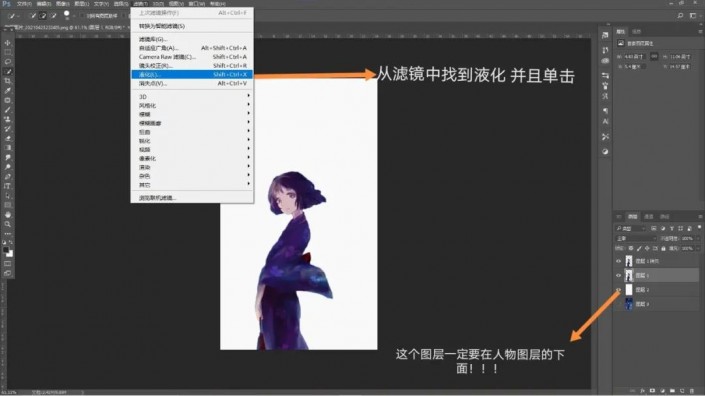This screenshot has height=396, width=705.
Task: Select the Rectangular Marquee tool
Action: [x=8, y=52]
